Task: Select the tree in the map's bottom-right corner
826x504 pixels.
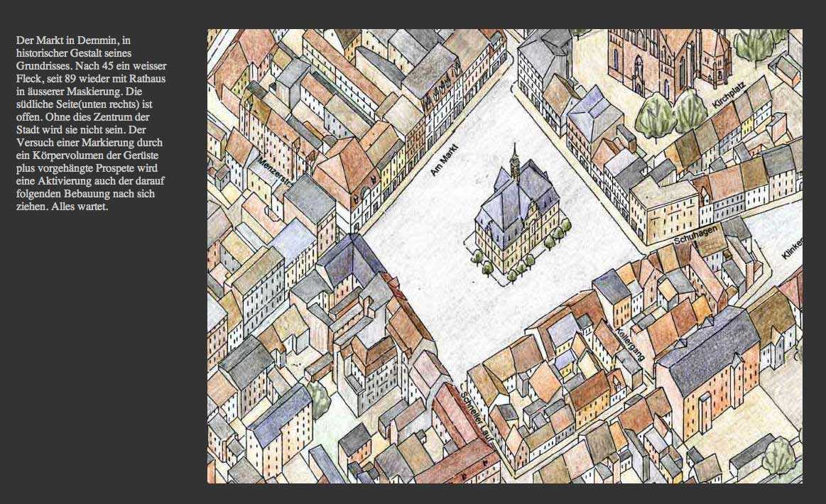Action: [x=778, y=454]
